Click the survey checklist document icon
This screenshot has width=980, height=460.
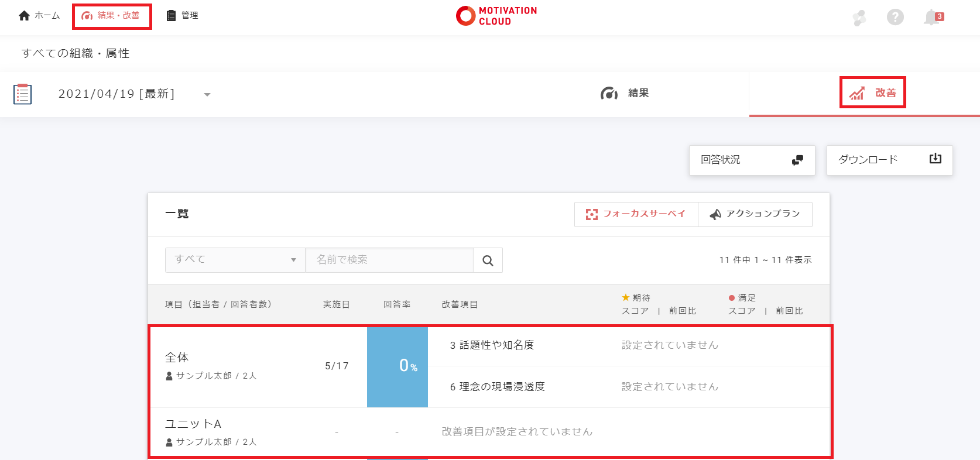[23, 94]
